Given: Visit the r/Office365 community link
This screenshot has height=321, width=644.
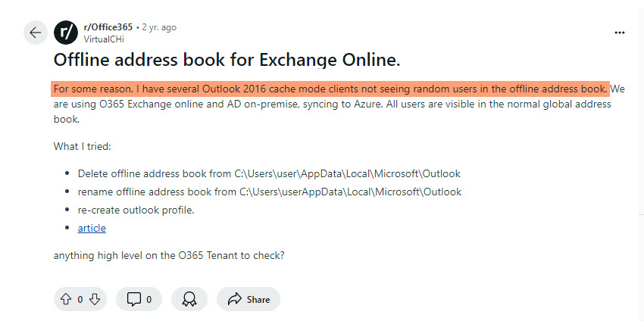Looking at the screenshot, I should click(x=108, y=27).
